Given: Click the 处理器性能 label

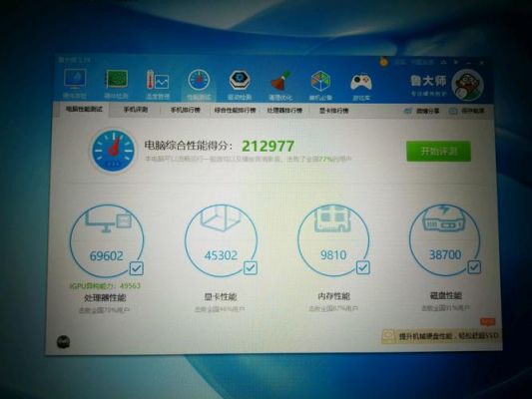Looking at the screenshot, I should coord(105,298).
